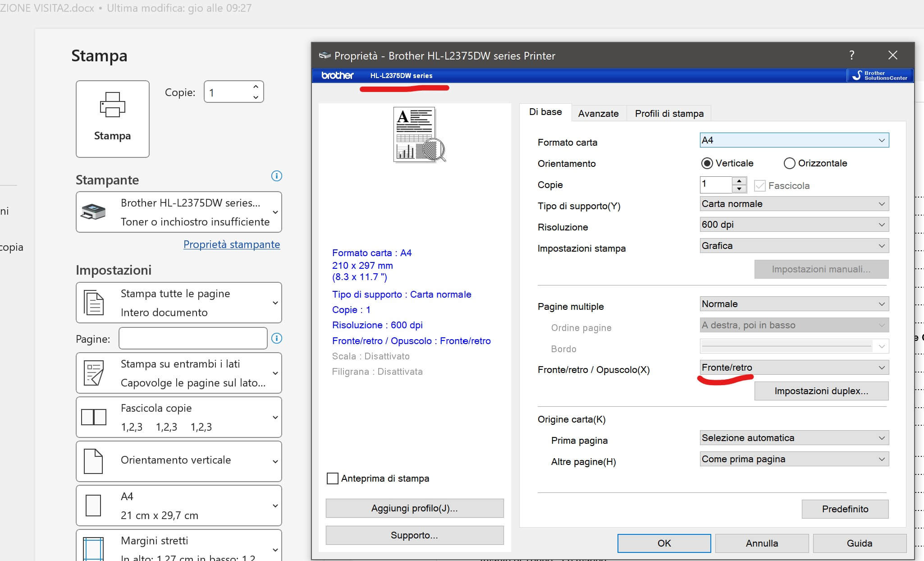Click the Stampa tutte le pagine document icon
Viewport: 924px width, 561px height.
click(x=94, y=303)
